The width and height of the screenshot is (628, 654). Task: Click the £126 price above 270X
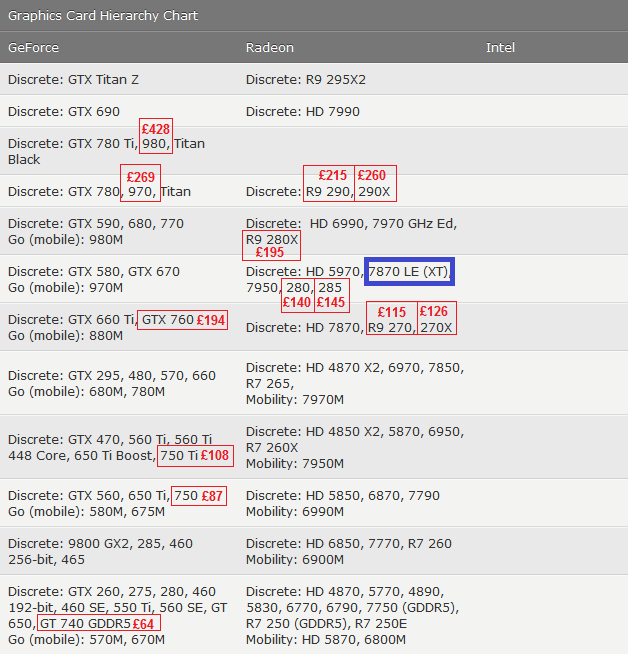tap(435, 312)
